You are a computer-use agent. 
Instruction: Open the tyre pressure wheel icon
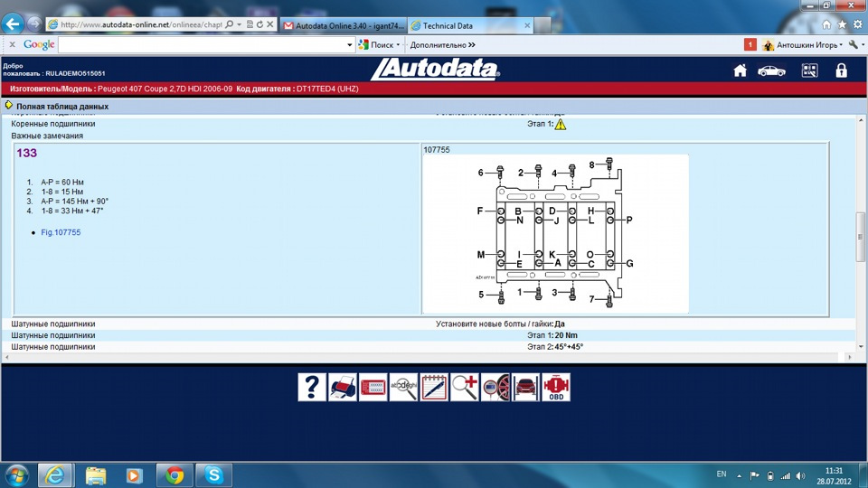click(x=495, y=387)
